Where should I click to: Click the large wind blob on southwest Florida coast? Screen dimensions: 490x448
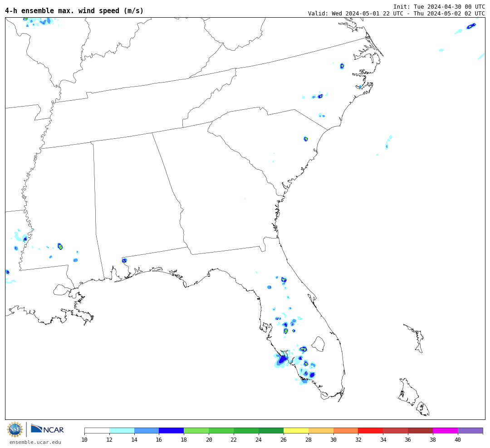282,360
